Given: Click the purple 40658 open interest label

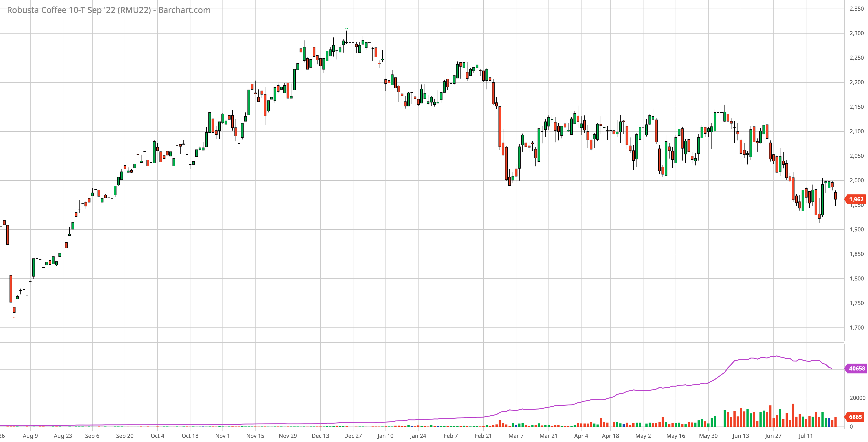Looking at the screenshot, I should pyautogui.click(x=856, y=369).
